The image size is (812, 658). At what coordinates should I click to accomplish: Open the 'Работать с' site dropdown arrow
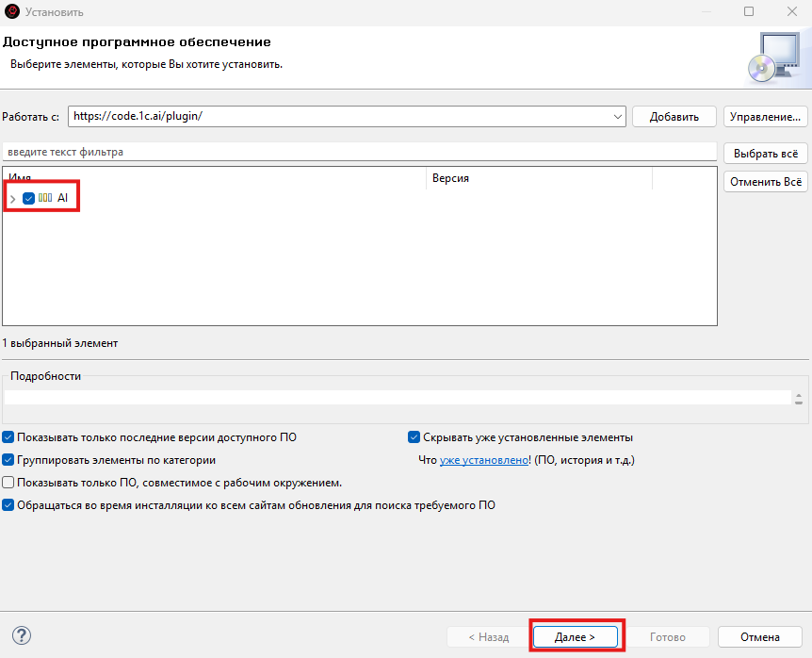617,117
